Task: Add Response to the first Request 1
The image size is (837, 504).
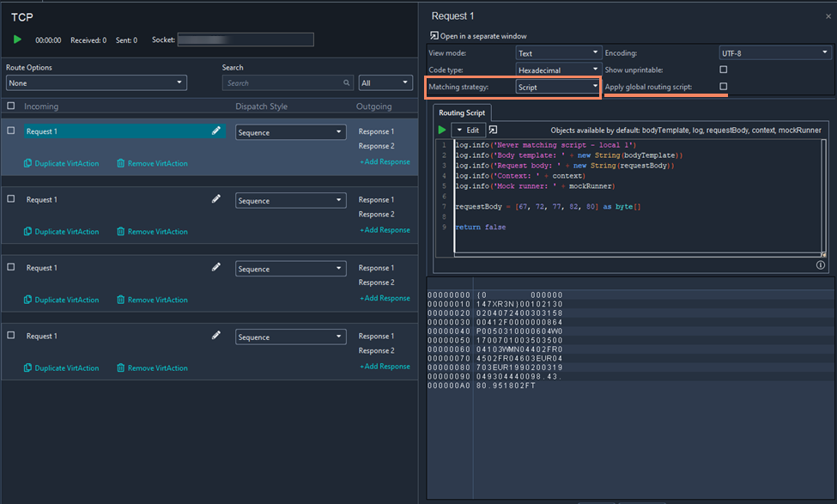Action: tap(385, 161)
